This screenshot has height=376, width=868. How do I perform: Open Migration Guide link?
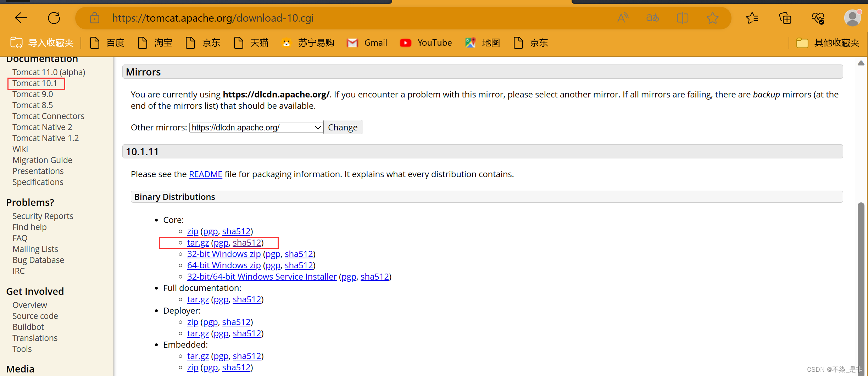[42, 160]
